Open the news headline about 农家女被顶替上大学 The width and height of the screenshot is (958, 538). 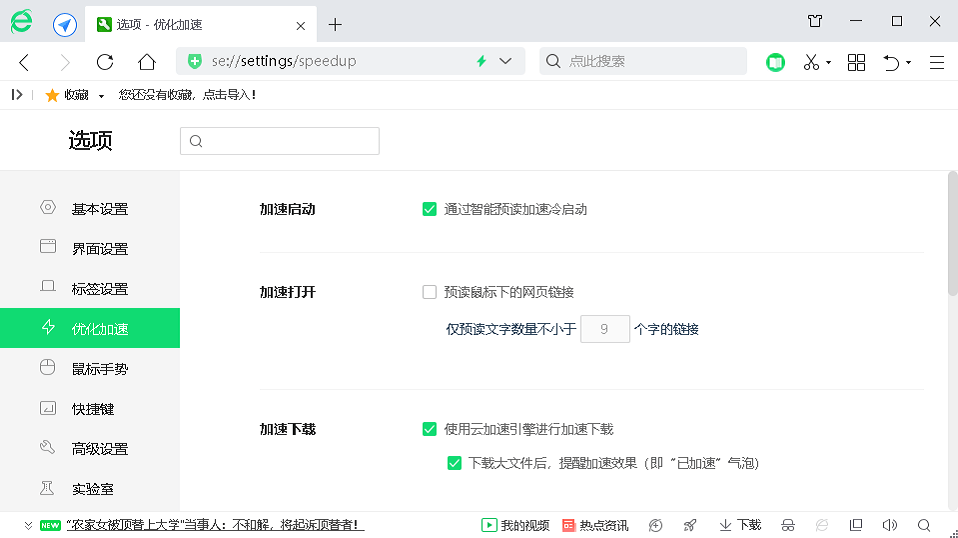pos(215,525)
